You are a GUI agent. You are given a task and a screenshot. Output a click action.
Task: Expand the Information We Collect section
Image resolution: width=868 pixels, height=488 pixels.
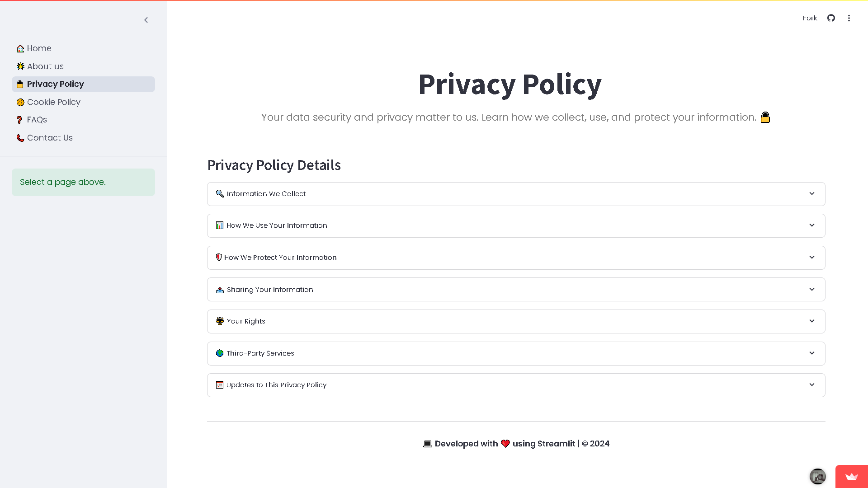point(516,194)
